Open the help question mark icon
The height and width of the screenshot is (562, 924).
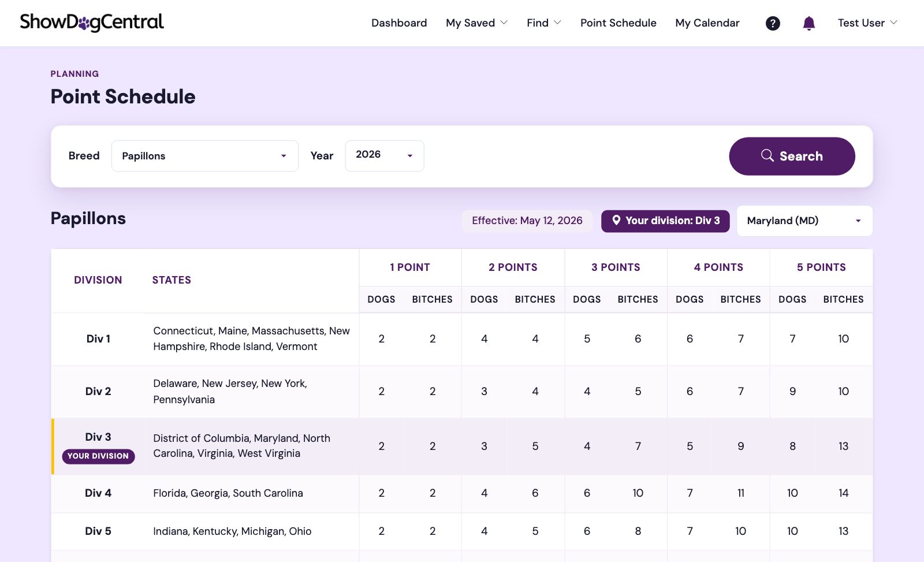[x=773, y=23]
